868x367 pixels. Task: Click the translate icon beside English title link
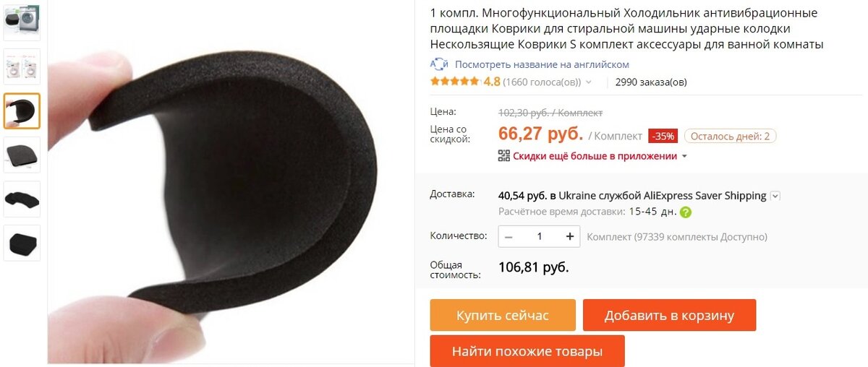click(439, 64)
